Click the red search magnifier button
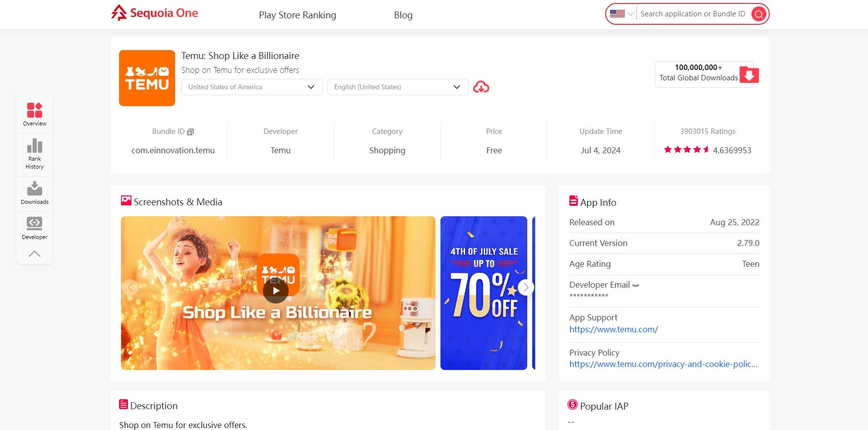Viewport: 868px width, 430px height. [x=758, y=14]
